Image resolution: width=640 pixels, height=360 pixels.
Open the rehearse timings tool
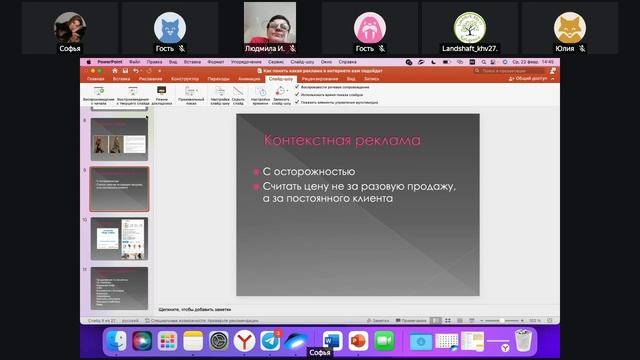click(260, 96)
